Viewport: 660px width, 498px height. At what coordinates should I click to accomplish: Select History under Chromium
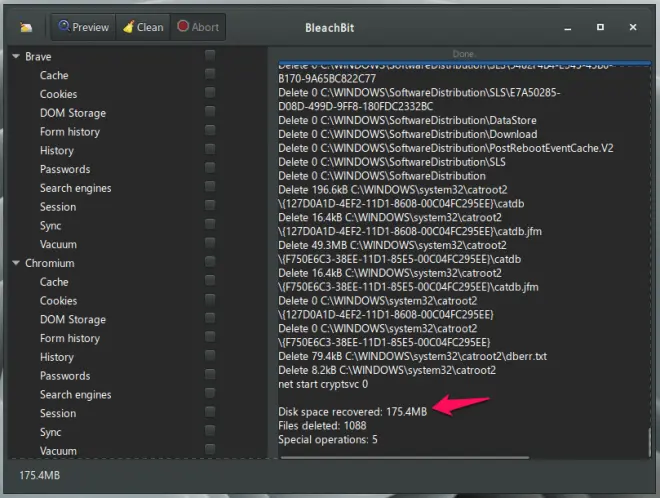57,357
